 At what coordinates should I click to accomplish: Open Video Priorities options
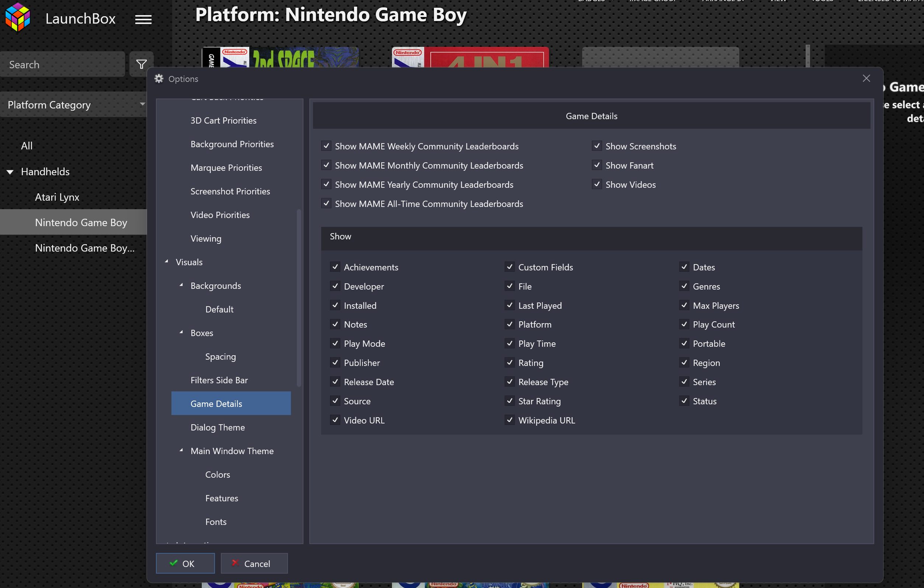coord(220,215)
